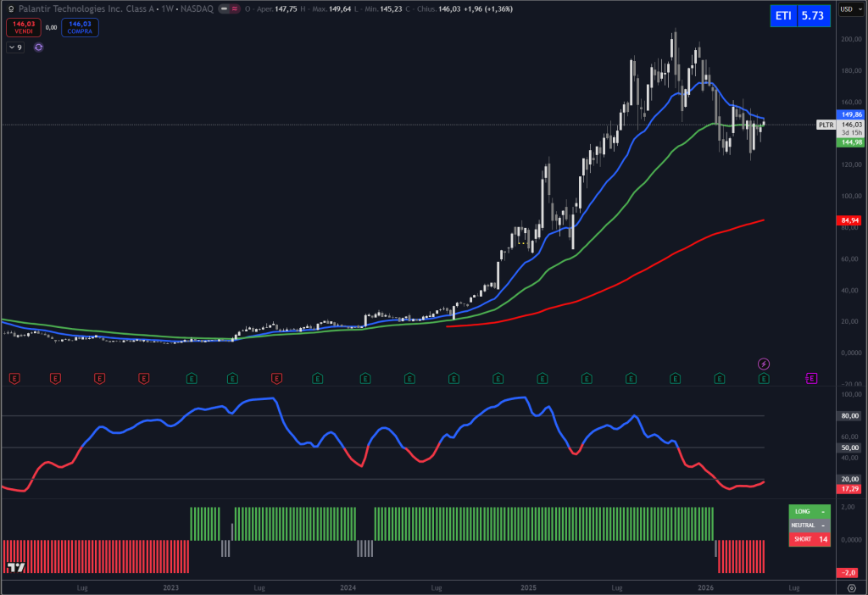
Task: Click the pink approximately-equal status icon
Action: (235, 8)
